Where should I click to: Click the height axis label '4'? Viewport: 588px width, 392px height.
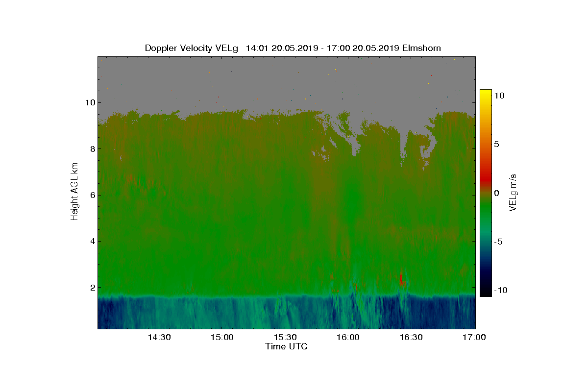tap(93, 241)
